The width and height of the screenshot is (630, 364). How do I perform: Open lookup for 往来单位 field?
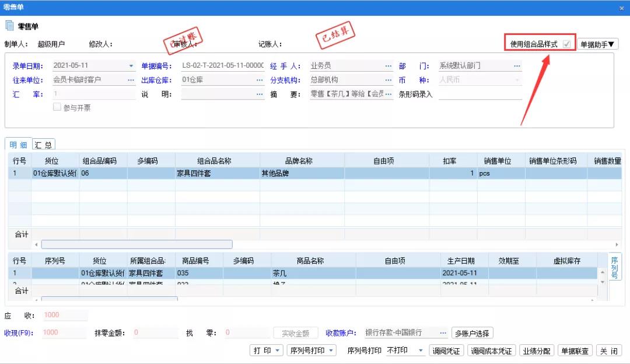(131, 80)
